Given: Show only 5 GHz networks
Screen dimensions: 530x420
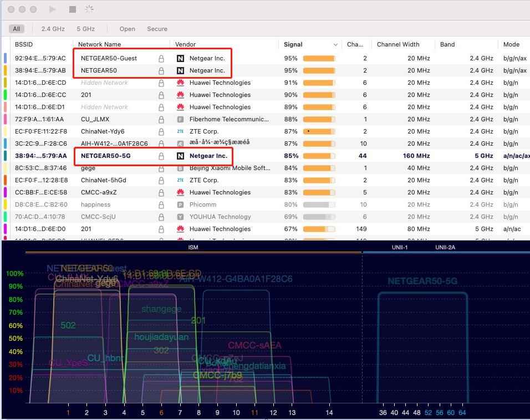Looking at the screenshot, I should click(85, 29).
